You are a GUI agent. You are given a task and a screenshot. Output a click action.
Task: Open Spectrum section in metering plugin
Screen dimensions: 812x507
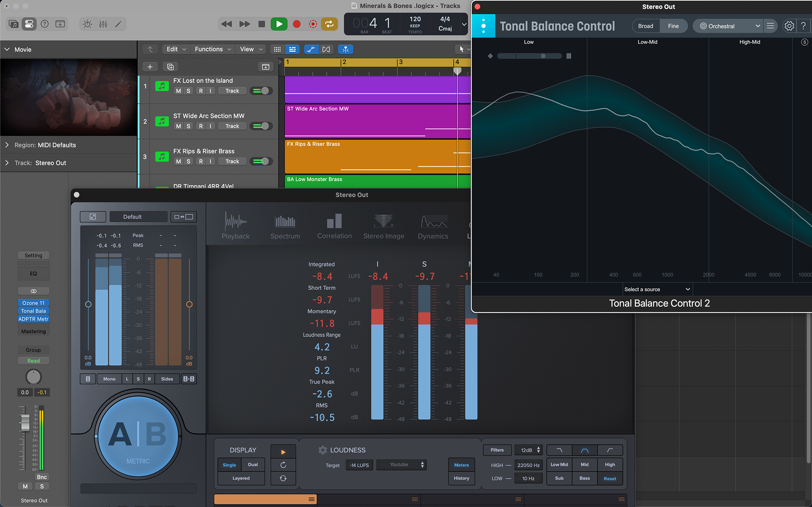coord(285,226)
